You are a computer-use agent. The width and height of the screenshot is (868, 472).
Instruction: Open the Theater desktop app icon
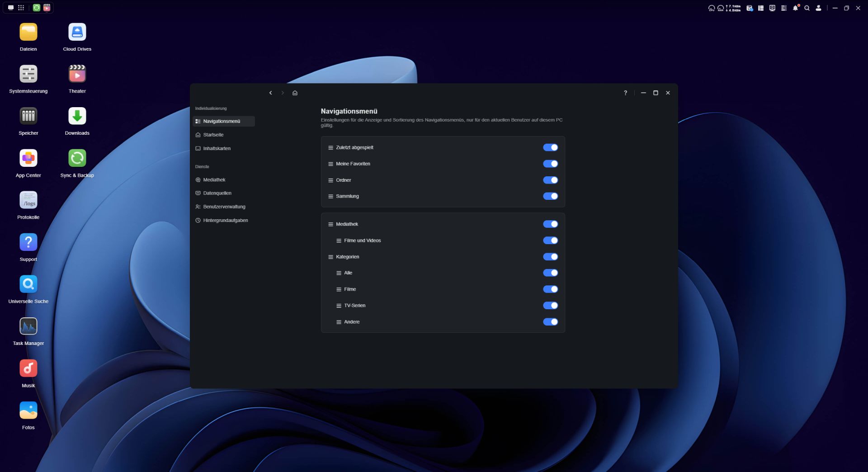pyautogui.click(x=77, y=74)
